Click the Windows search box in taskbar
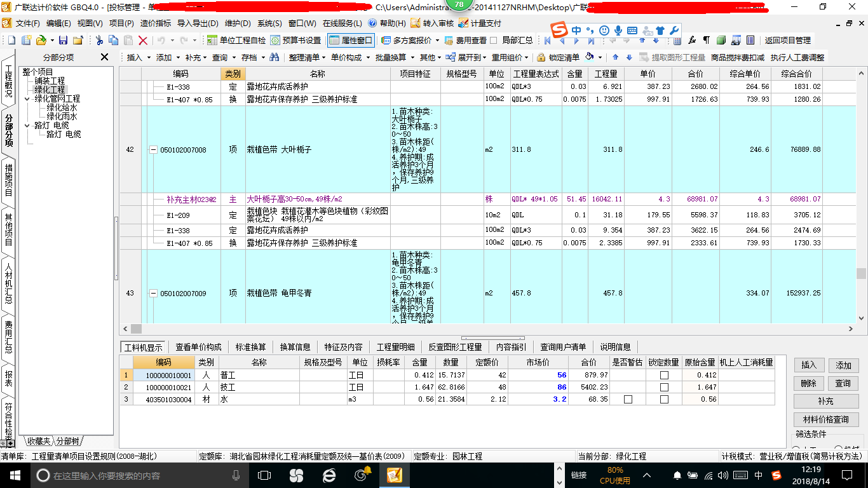Screen dimensions: 868x488 [x=139, y=475]
